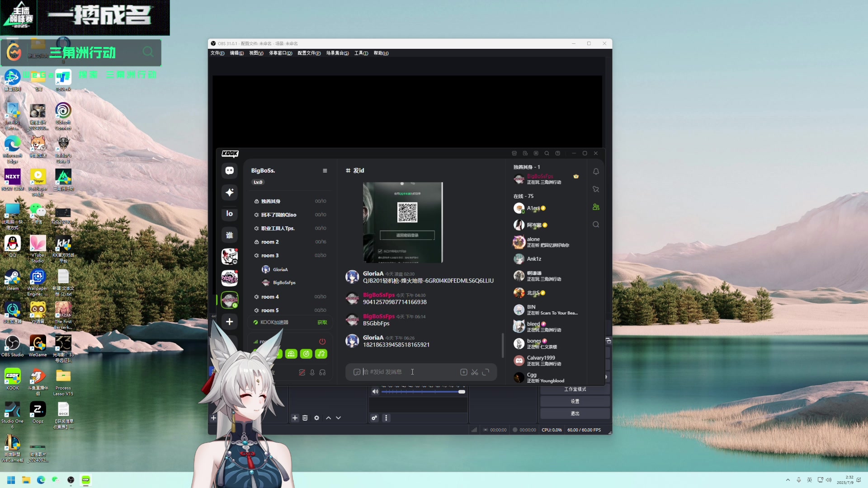Viewport: 868px width, 488px height.
Task: Open KOOK title bar help icon
Action: (557, 153)
